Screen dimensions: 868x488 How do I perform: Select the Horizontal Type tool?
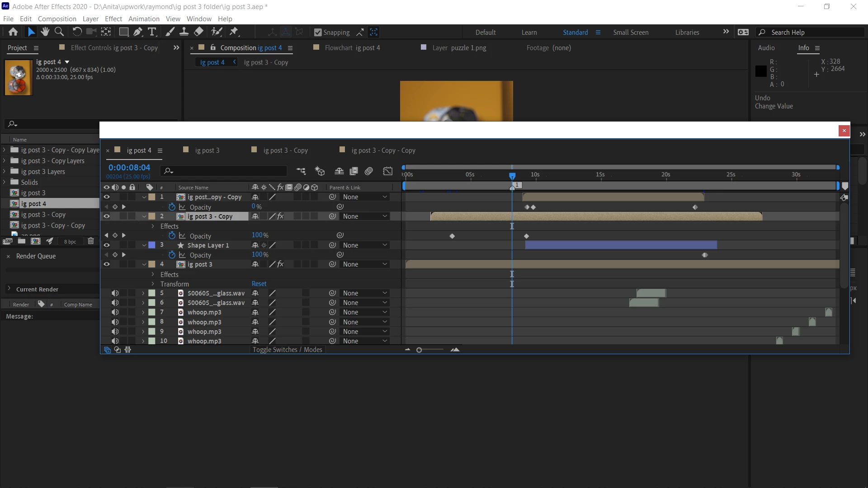[152, 32]
